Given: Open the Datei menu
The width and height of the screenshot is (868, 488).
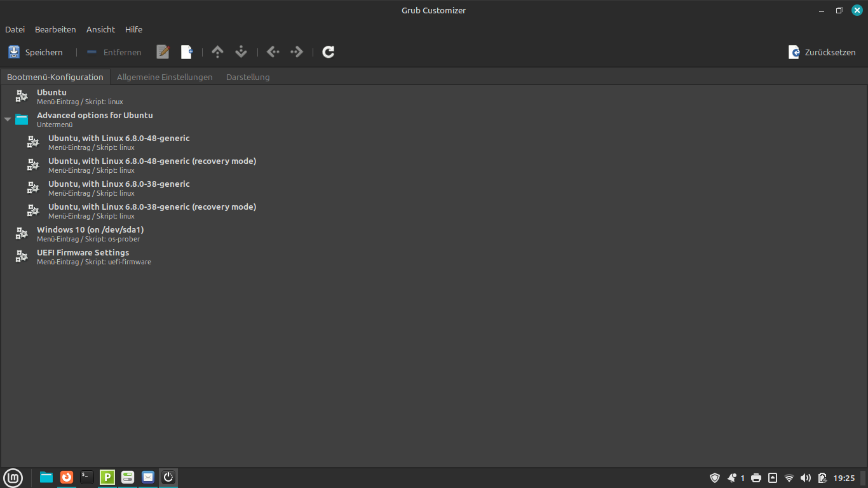Looking at the screenshot, I should coord(15,29).
